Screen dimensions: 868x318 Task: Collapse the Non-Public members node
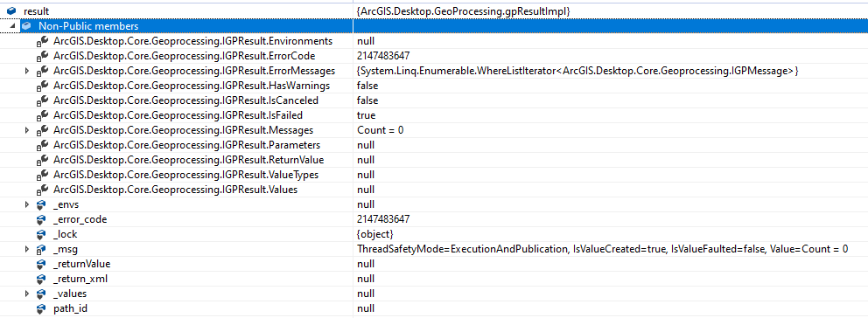tap(12, 26)
